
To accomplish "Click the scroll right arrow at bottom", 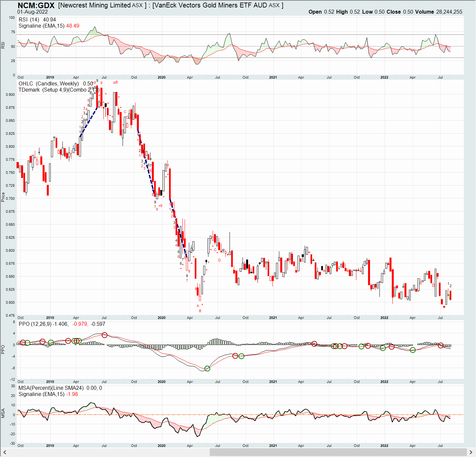I will tap(470, 452).
